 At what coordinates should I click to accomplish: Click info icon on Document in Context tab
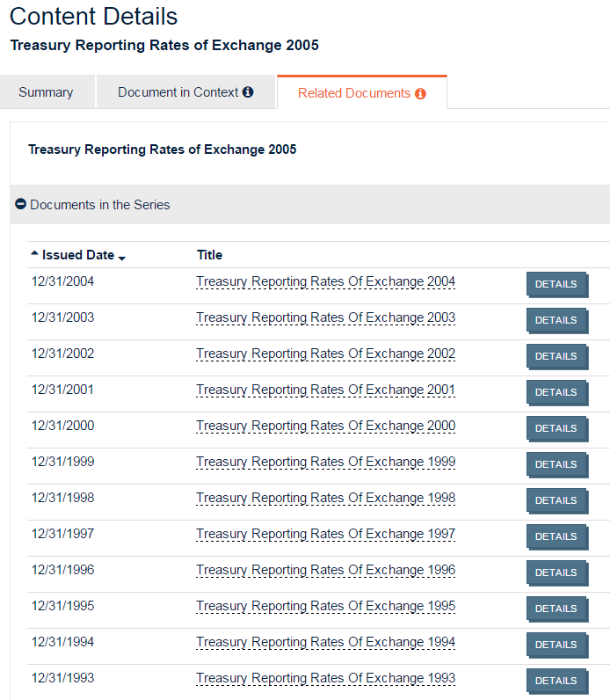point(248,92)
